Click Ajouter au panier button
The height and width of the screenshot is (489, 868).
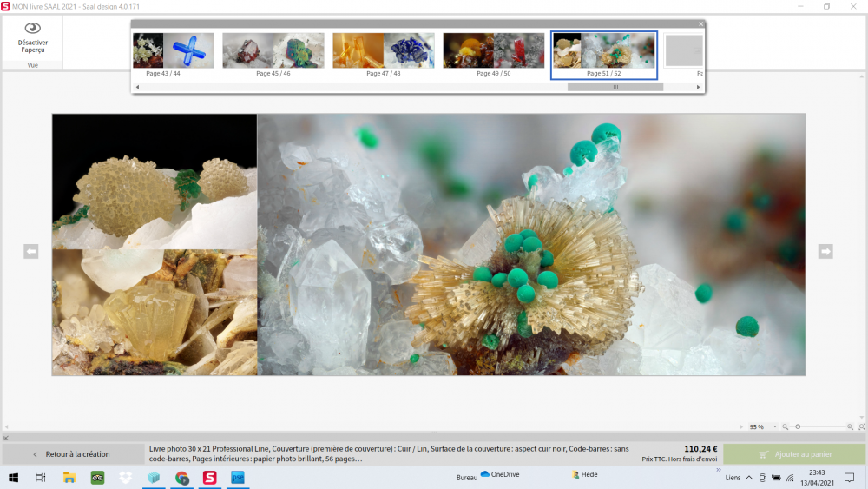(x=794, y=454)
